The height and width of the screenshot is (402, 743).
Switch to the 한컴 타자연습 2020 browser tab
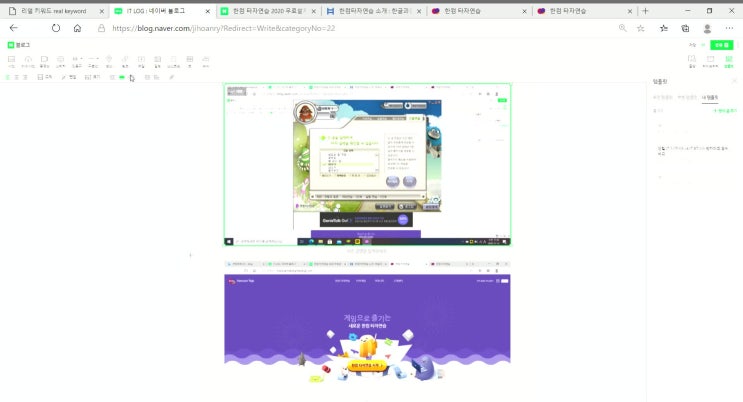tap(269, 11)
